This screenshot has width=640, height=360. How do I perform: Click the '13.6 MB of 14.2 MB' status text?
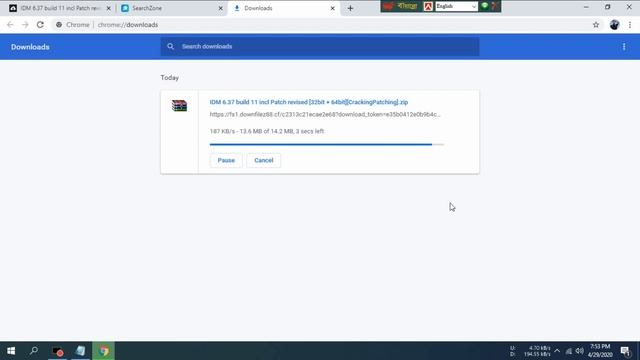pos(267,131)
